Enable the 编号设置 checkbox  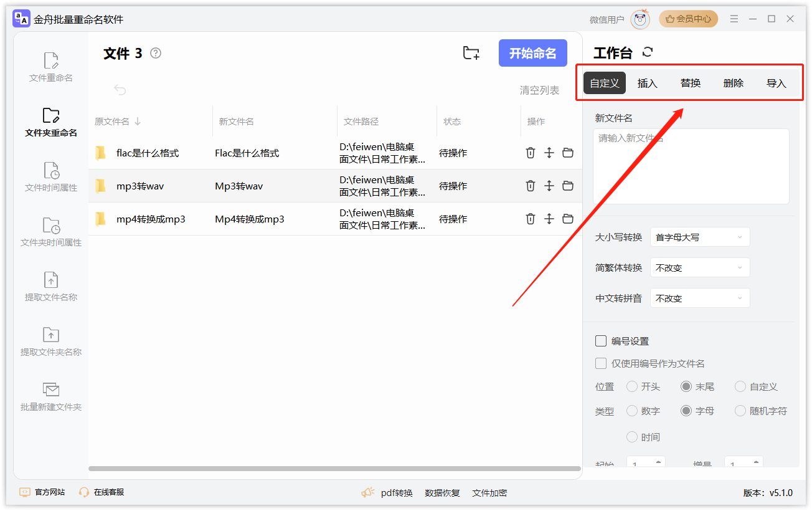(x=601, y=341)
